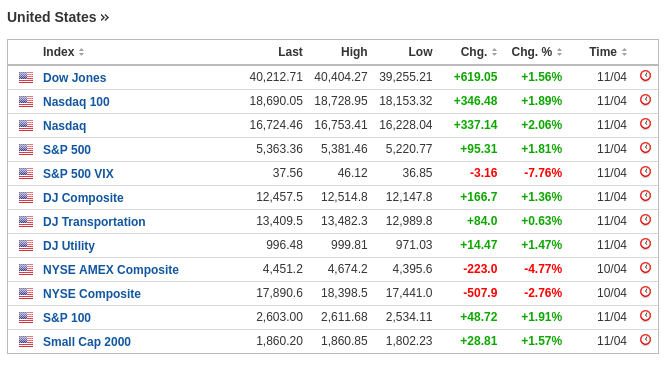Click the US flag in S&P 500 row
Image resolution: width=669 pixels, height=370 pixels.
pyautogui.click(x=26, y=149)
